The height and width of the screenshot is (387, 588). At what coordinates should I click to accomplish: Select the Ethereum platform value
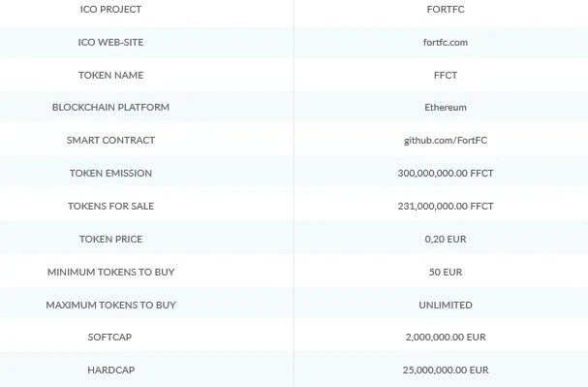click(x=446, y=108)
